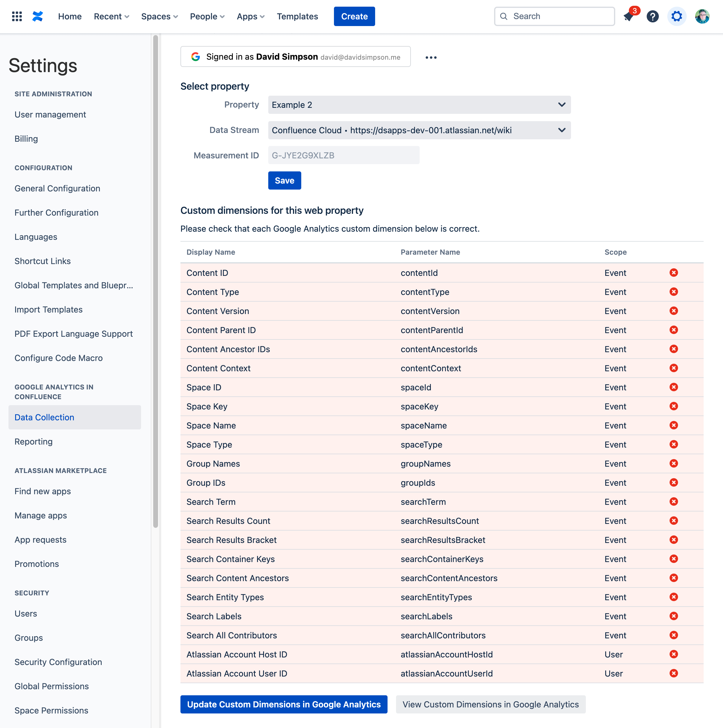Image resolution: width=723 pixels, height=728 pixels.
Task: Expand the Spaces dropdown menu
Action: coord(159,16)
